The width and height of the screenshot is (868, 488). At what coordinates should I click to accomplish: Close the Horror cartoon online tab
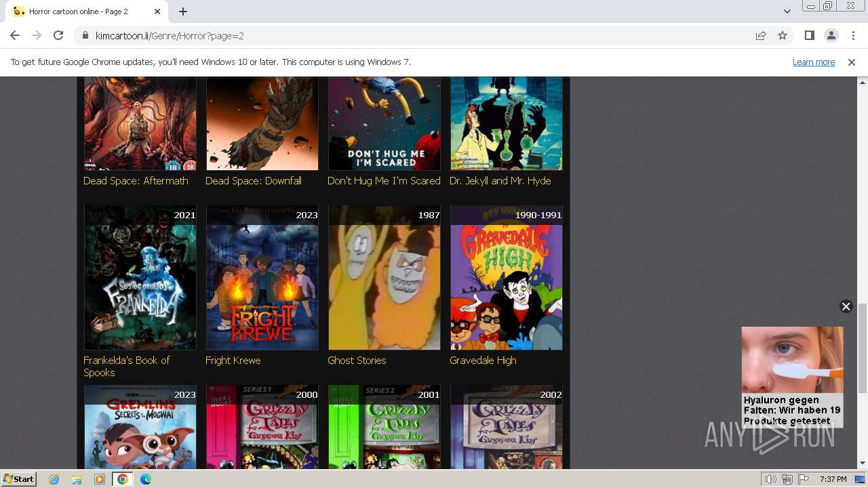coord(157,12)
